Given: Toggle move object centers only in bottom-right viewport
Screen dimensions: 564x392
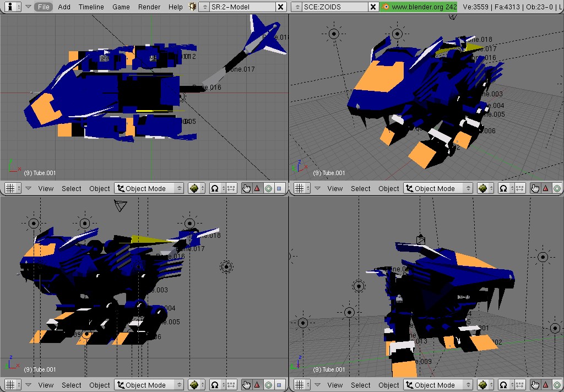Looking at the screenshot, I should click(x=520, y=385).
